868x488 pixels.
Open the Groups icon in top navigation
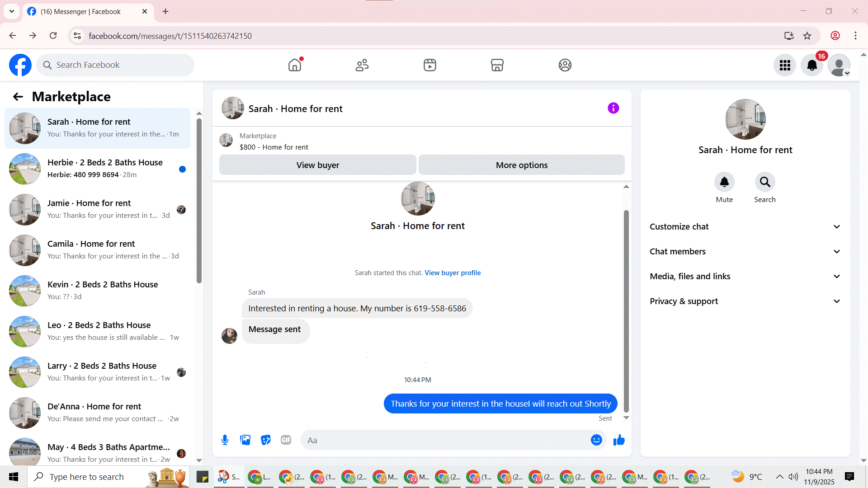(565, 65)
